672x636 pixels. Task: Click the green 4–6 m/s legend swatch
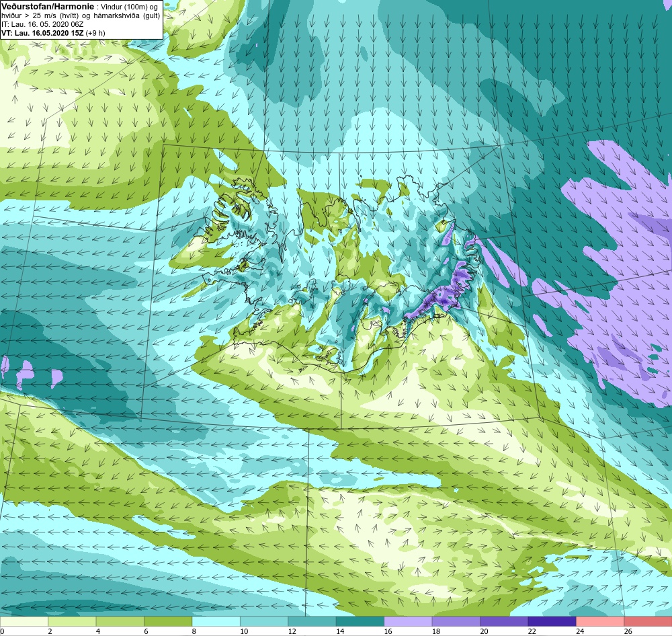click(120, 621)
